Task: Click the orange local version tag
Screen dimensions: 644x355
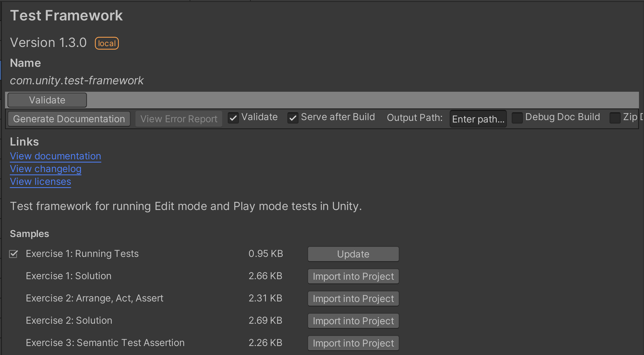Action: click(107, 43)
